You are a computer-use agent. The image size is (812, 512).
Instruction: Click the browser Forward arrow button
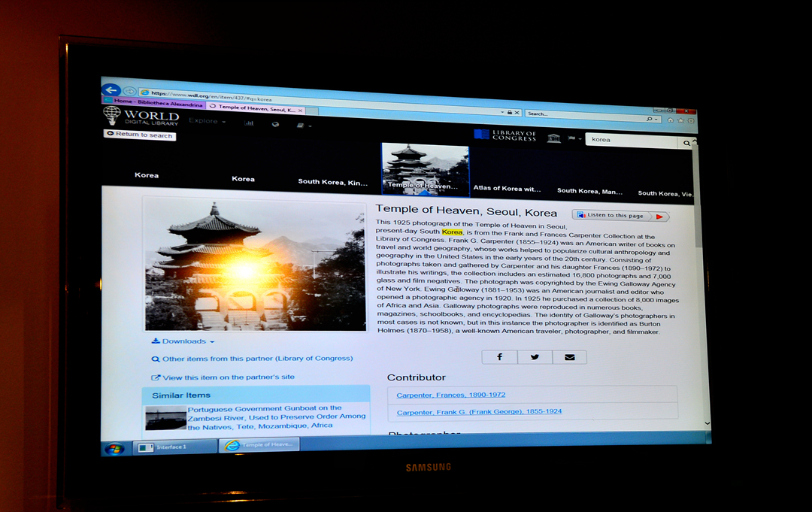(x=129, y=91)
